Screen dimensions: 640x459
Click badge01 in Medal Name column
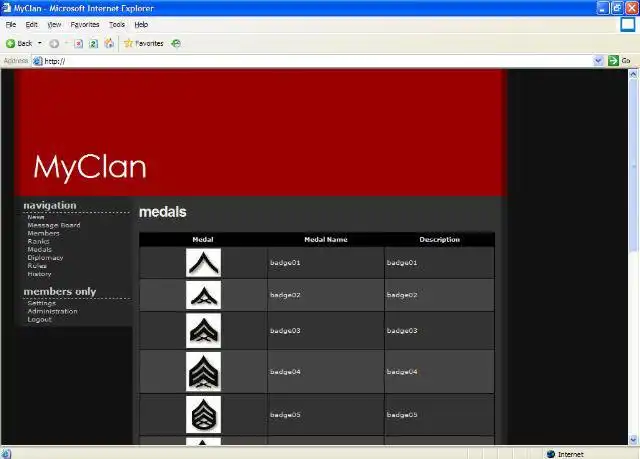285,263
